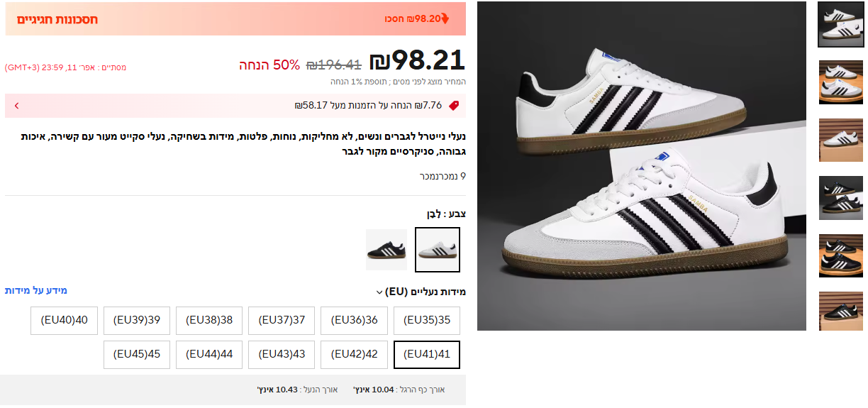View fifth thumbnail with black sneakers on wood
The width and height of the screenshot is (868, 408).
[x=841, y=256]
